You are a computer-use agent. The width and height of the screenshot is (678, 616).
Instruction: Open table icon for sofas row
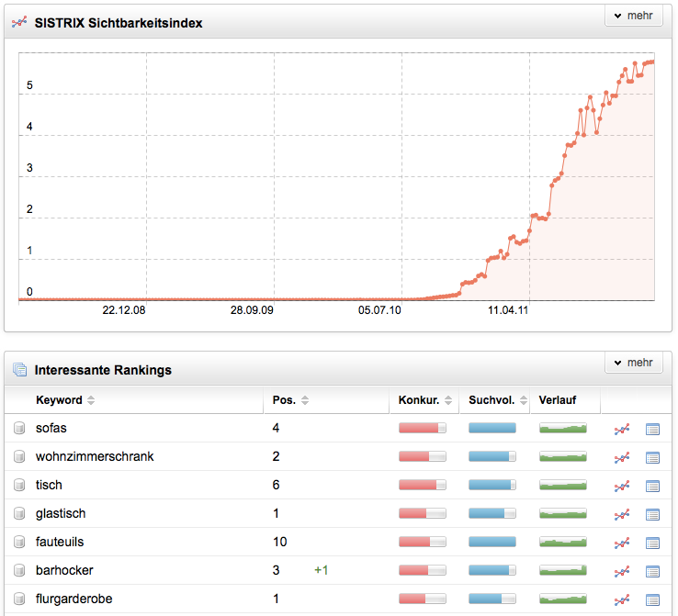[652, 429]
